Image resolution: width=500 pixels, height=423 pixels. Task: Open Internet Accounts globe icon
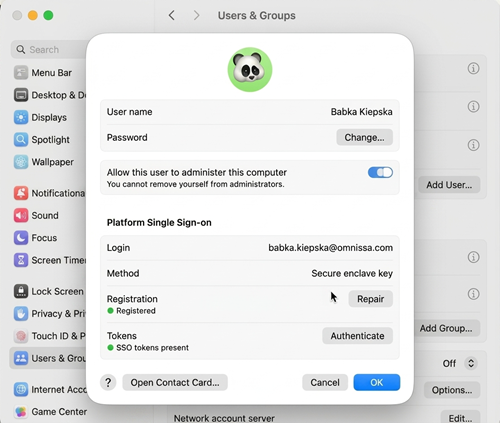point(21,389)
